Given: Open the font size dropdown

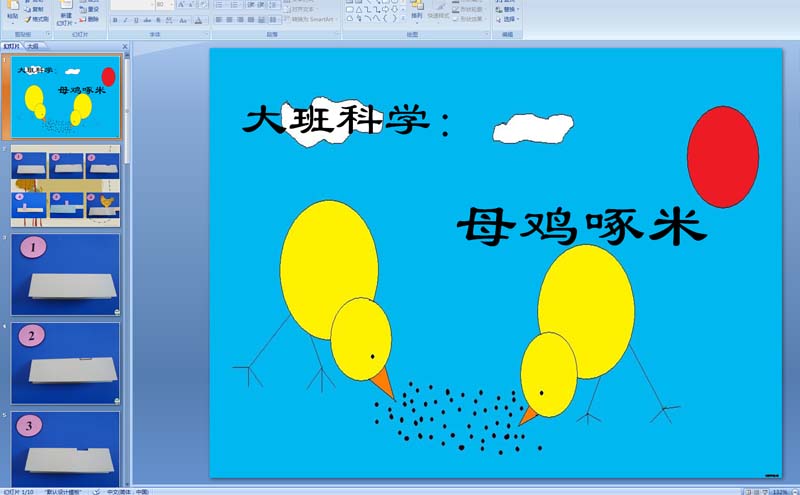Looking at the screenshot, I should click(171, 5).
